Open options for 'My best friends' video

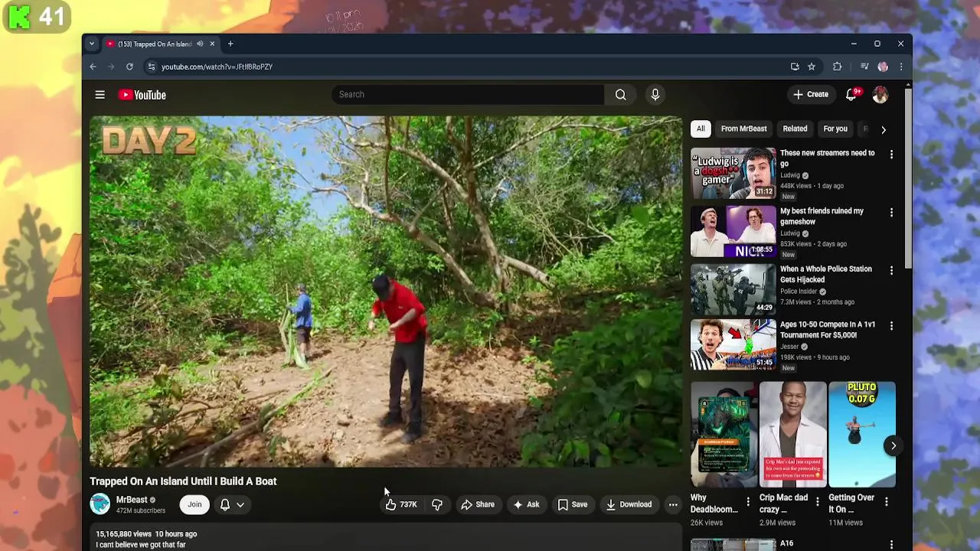(891, 212)
